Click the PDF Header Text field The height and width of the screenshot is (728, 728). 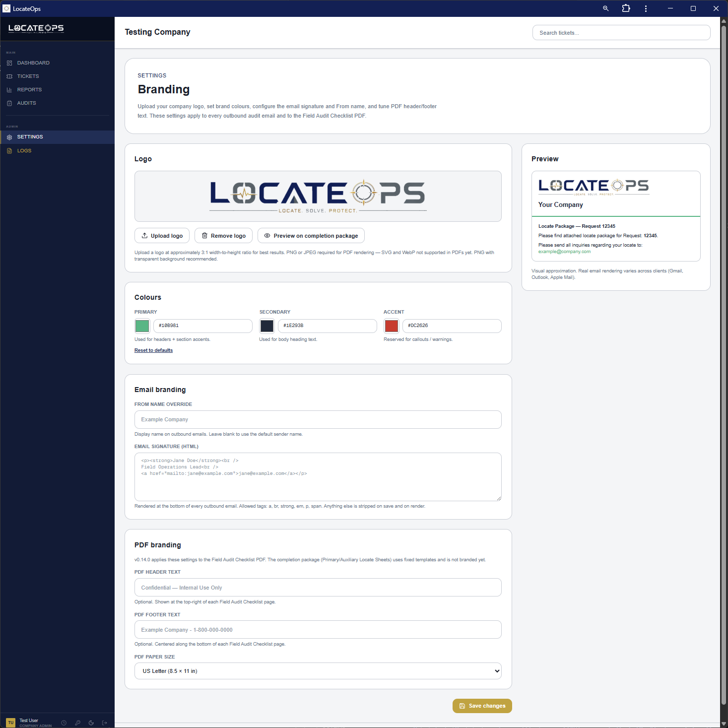tap(318, 588)
